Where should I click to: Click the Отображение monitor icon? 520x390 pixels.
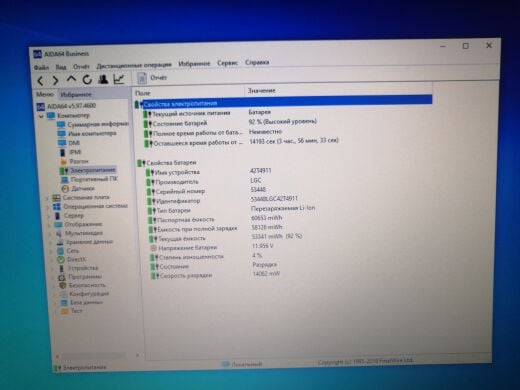(x=59, y=224)
